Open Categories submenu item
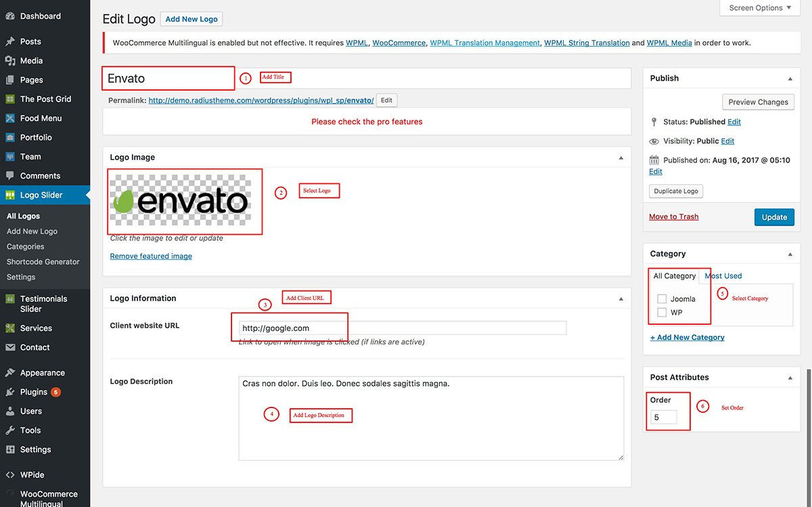The width and height of the screenshot is (812, 507). [x=26, y=247]
